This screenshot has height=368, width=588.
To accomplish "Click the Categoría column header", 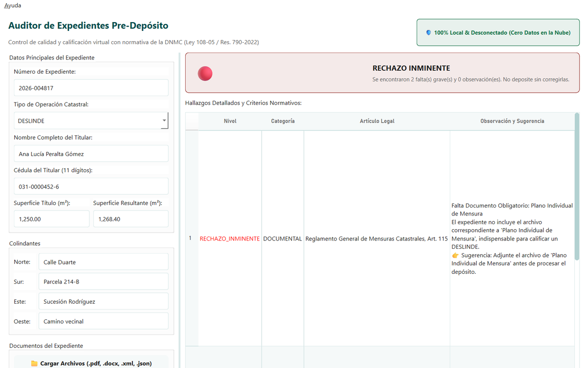I will 283,121.
